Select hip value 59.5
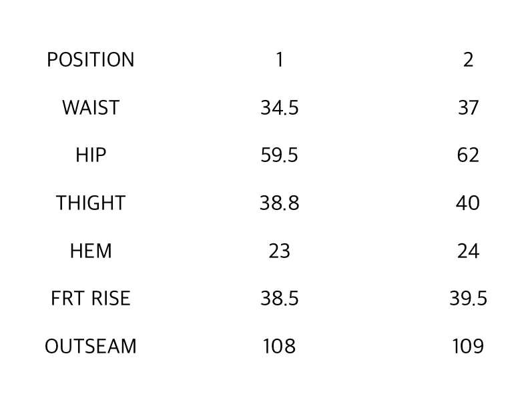This screenshot has width=532, height=398. [280, 155]
